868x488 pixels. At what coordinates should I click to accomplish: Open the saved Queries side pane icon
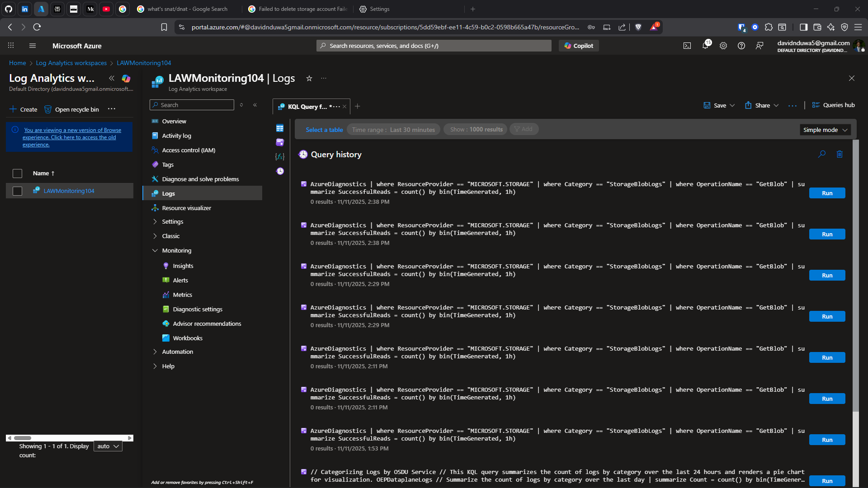point(280,142)
